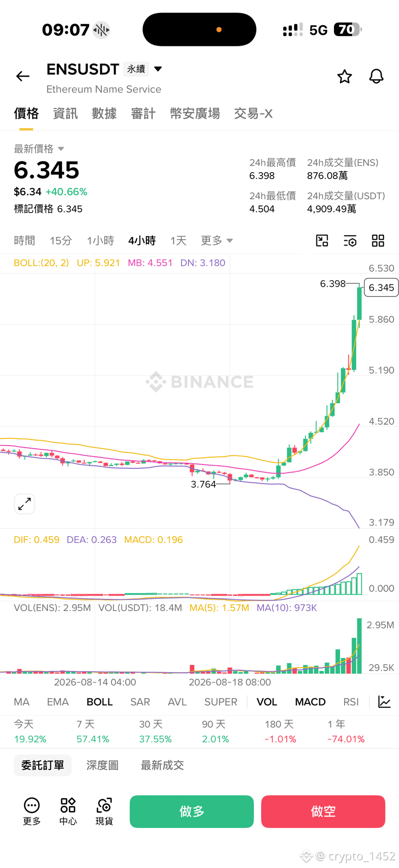Tap the green 做多 long button

(x=192, y=812)
